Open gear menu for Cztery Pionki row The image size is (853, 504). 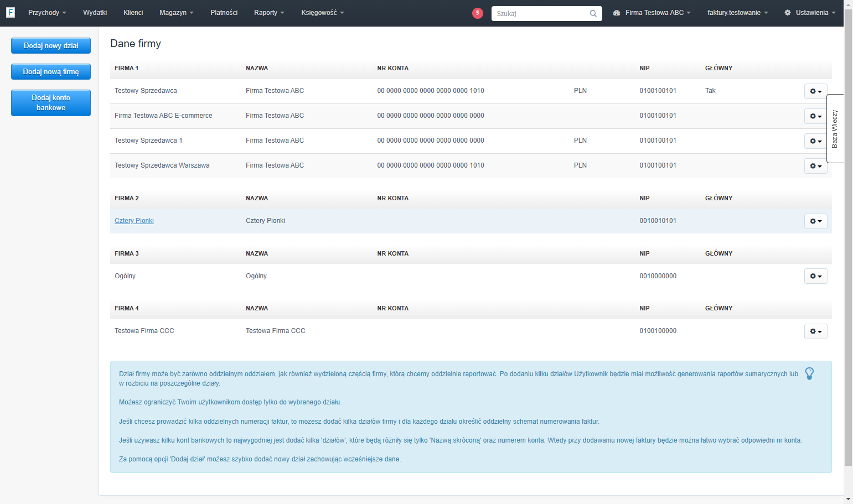point(816,221)
